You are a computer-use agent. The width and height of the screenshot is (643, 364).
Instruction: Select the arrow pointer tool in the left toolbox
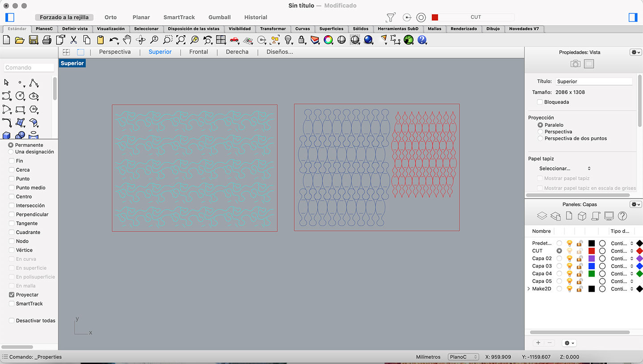6,83
